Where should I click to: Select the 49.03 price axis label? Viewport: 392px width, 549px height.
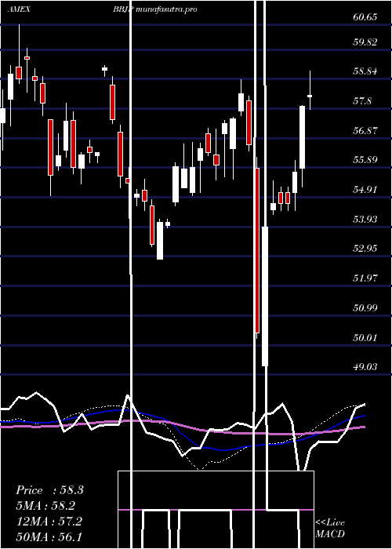point(365,366)
